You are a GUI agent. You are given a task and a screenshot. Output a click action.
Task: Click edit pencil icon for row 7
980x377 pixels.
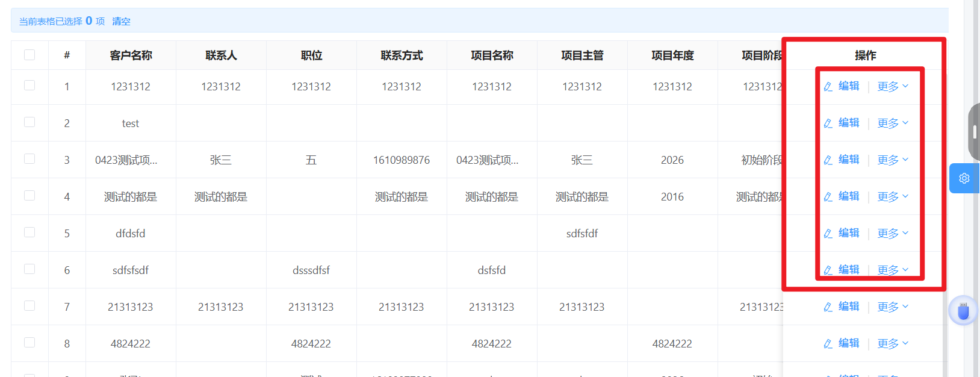(x=828, y=307)
